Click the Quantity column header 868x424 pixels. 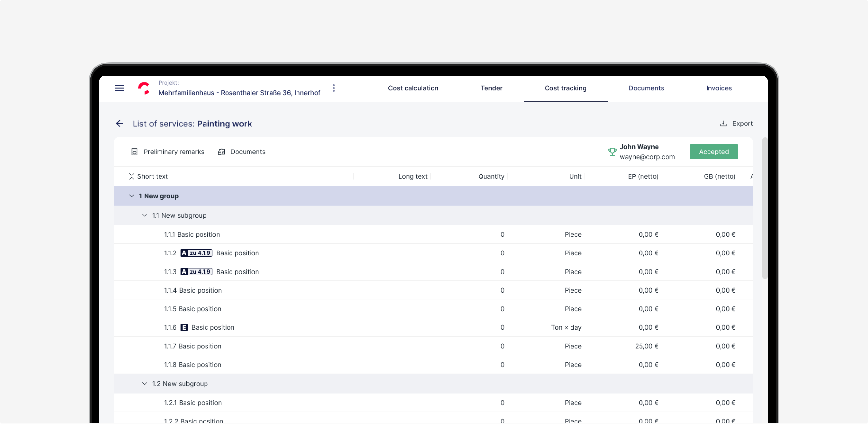pyautogui.click(x=491, y=176)
